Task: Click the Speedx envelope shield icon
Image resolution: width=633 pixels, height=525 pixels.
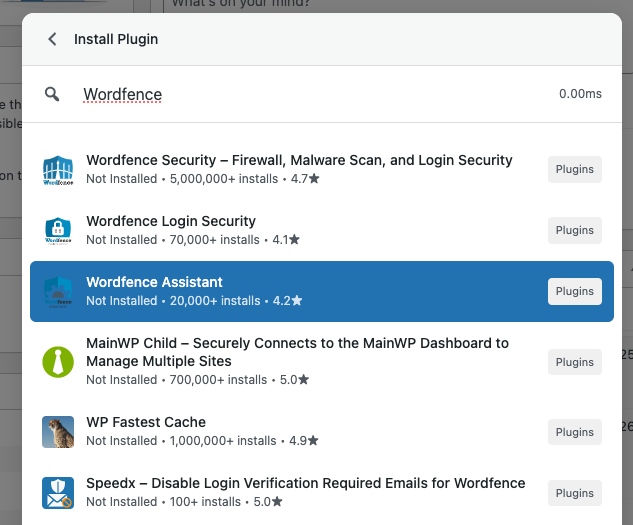Action: [x=58, y=493]
